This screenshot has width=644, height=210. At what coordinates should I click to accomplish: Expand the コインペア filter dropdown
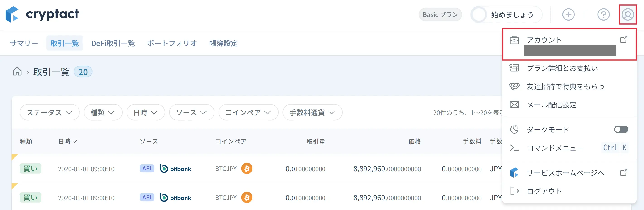tap(248, 113)
